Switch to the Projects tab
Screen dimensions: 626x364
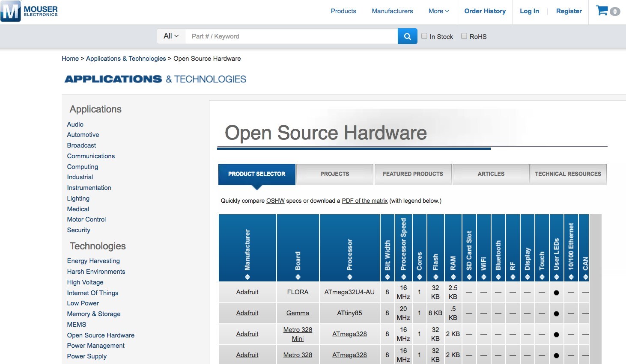click(334, 174)
